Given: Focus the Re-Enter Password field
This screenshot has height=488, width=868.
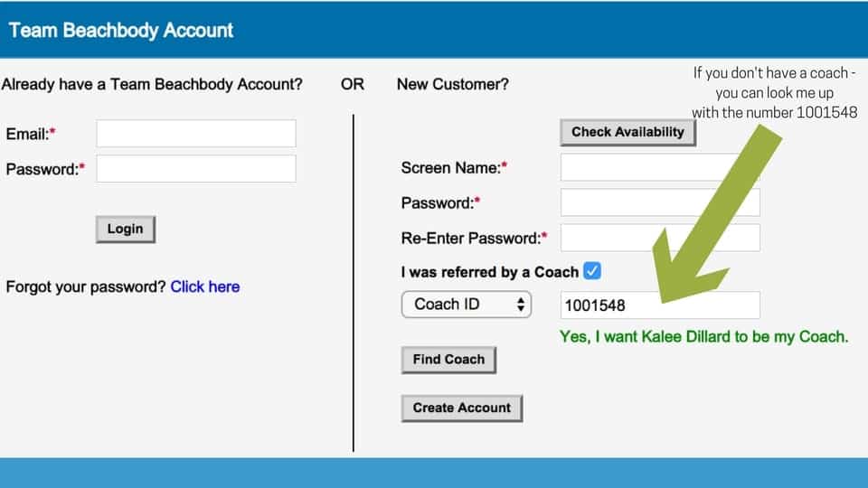Looking at the screenshot, I should [x=660, y=238].
